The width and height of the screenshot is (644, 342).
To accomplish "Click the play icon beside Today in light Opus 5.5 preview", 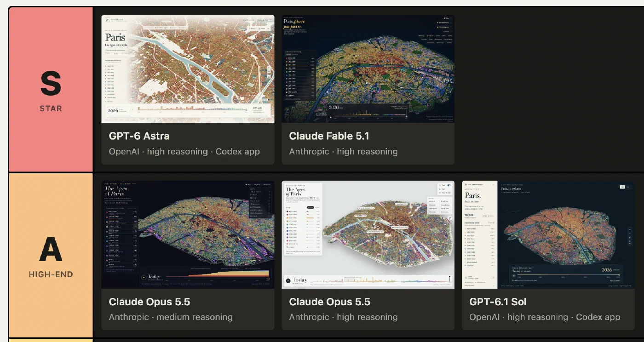I will [288, 280].
